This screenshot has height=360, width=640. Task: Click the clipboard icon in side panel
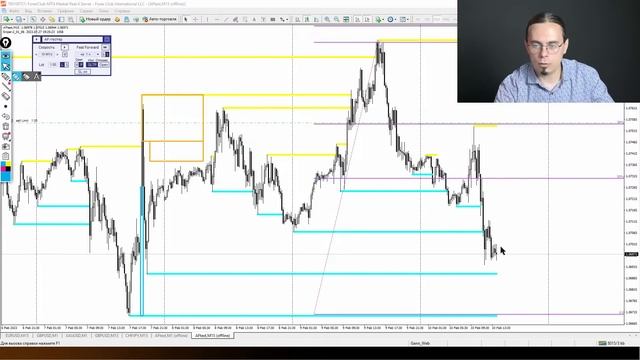[6, 156]
